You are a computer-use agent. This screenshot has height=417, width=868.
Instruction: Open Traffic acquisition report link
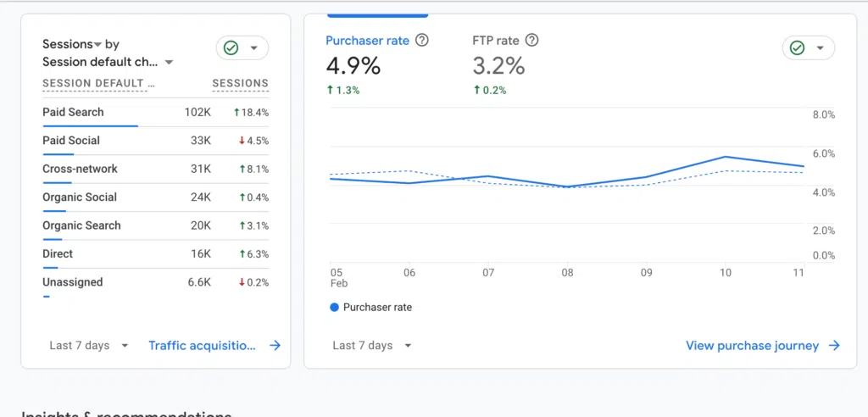coord(202,346)
